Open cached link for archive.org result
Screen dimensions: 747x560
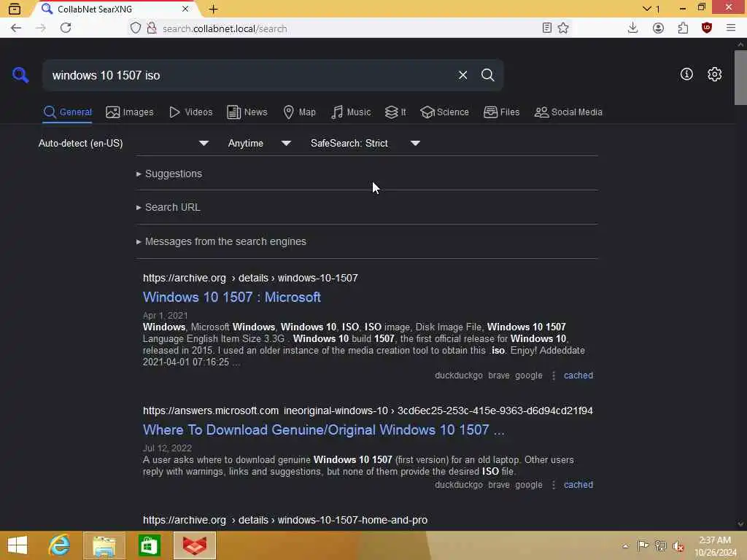[578, 376]
